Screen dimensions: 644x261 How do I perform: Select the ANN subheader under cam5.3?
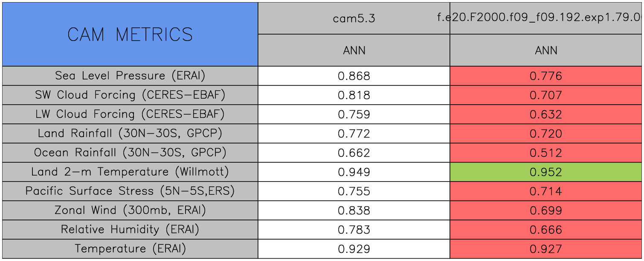click(354, 50)
